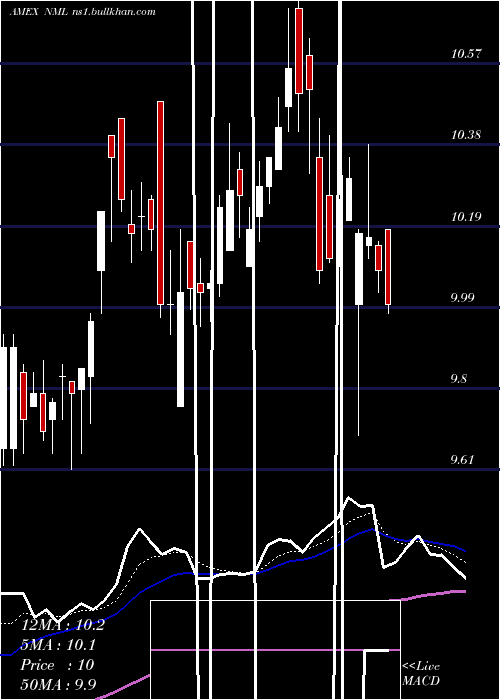Image resolution: width=500 pixels, height=700 pixels.
Task: Click the 5MA : 10.1 readout
Action: pos(58,646)
